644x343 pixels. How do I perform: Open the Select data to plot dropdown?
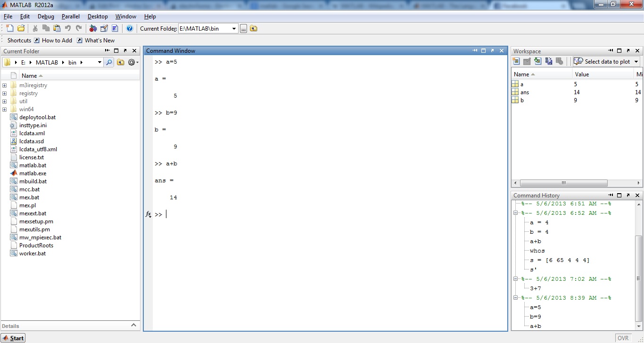pos(636,62)
